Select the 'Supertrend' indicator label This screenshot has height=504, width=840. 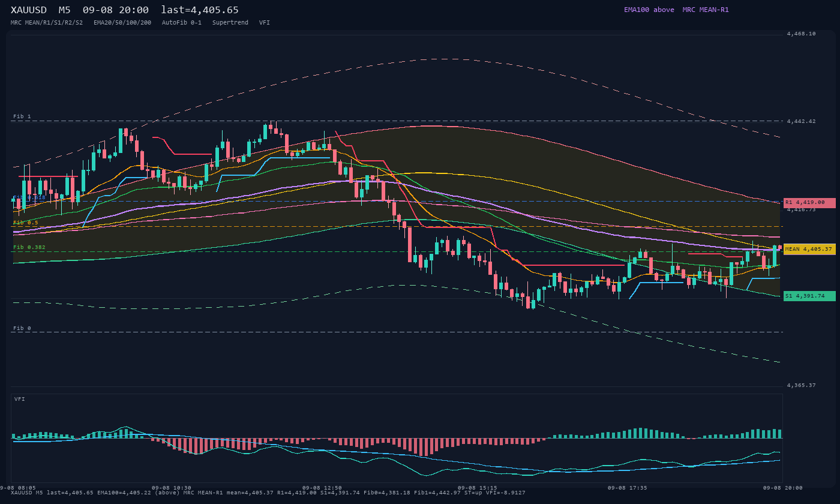(x=230, y=23)
